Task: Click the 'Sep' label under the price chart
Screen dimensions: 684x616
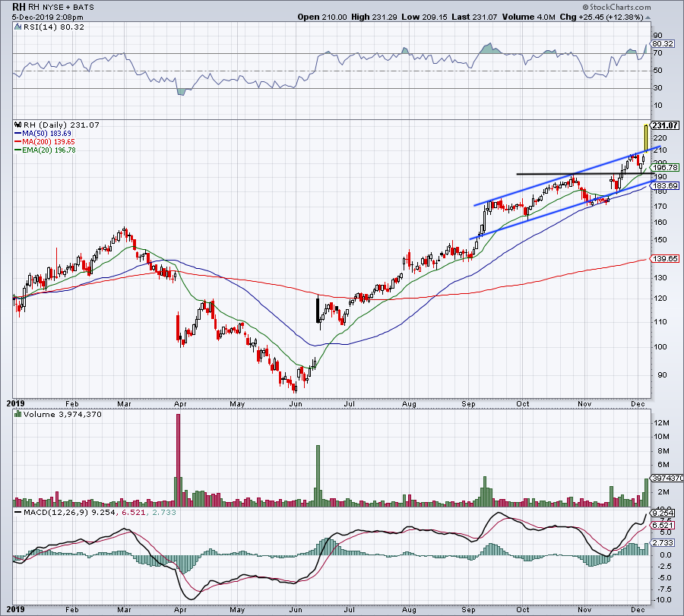Action: [468, 404]
